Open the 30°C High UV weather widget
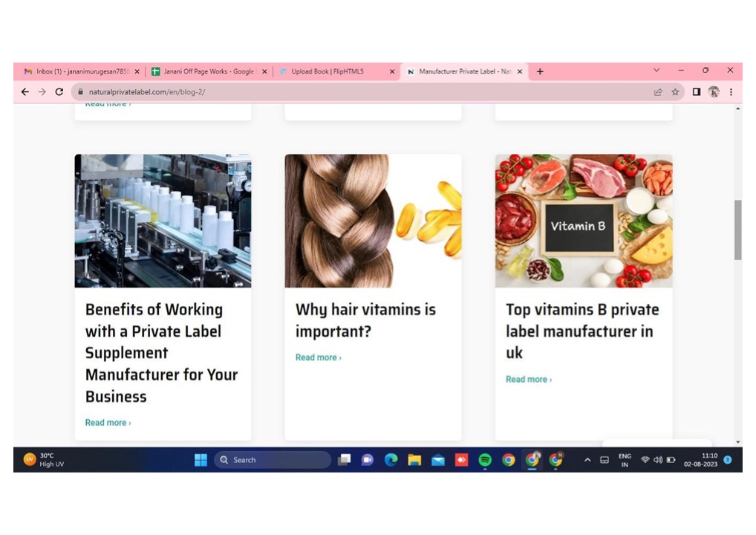This screenshot has height=535, width=756. (45, 460)
